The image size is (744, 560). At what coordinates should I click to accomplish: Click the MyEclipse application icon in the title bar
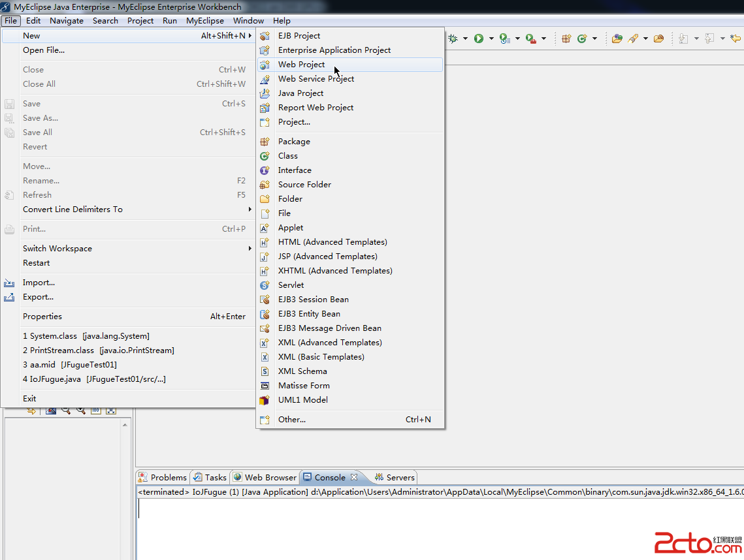click(x=5, y=7)
